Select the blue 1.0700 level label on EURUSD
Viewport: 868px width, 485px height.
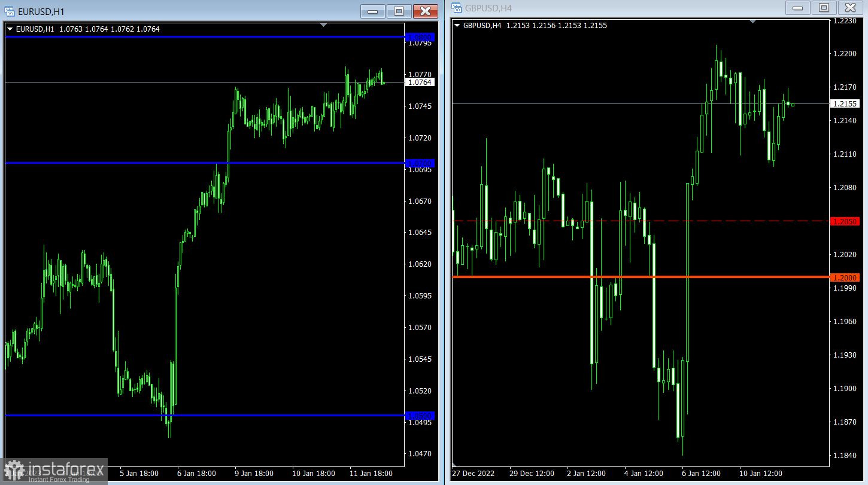(420, 163)
